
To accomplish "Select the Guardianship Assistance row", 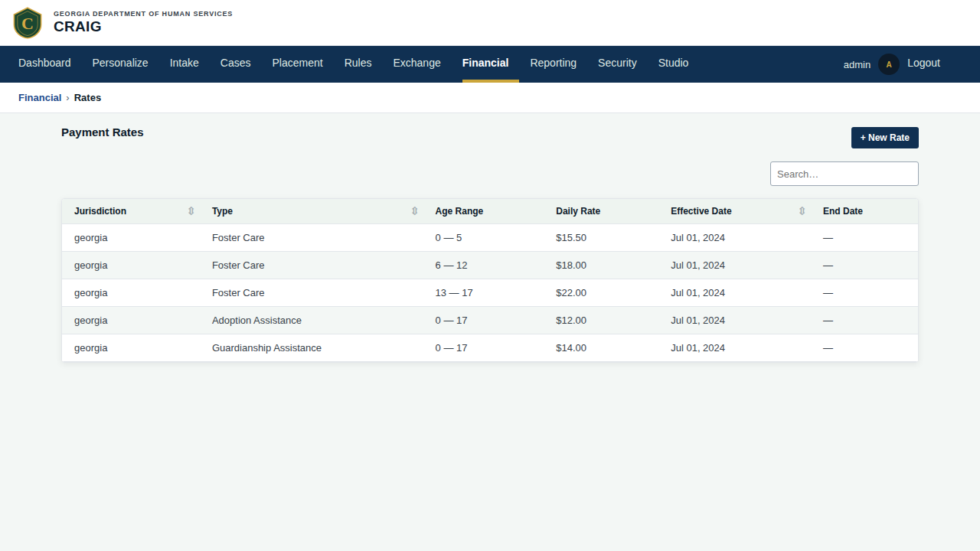I will [490, 348].
